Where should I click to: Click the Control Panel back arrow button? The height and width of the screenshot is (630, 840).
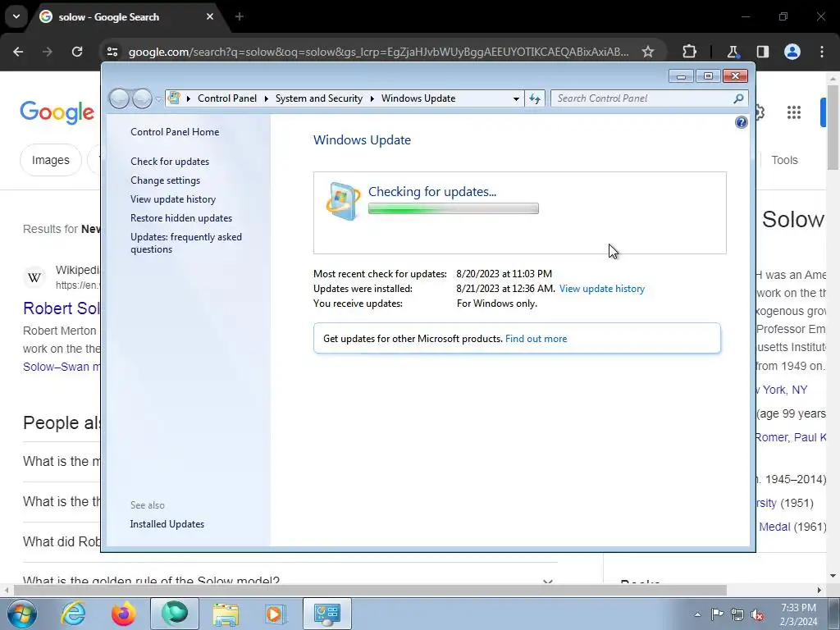(x=120, y=98)
